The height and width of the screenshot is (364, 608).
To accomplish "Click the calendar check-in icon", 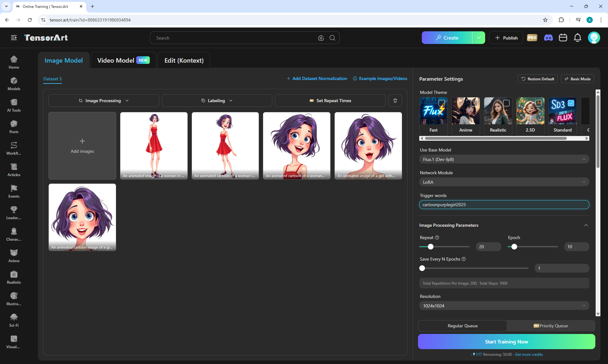I will pyautogui.click(x=563, y=38).
